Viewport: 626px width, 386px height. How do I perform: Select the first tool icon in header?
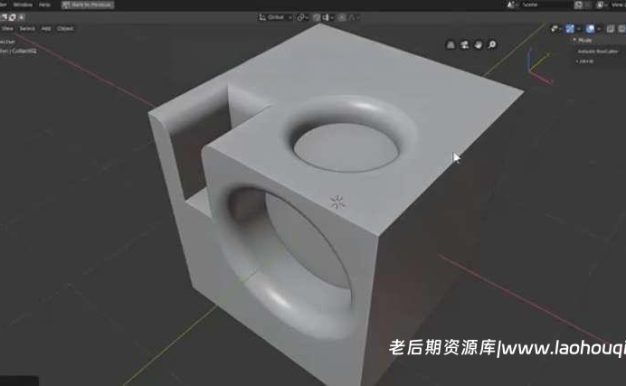click(4, 17)
